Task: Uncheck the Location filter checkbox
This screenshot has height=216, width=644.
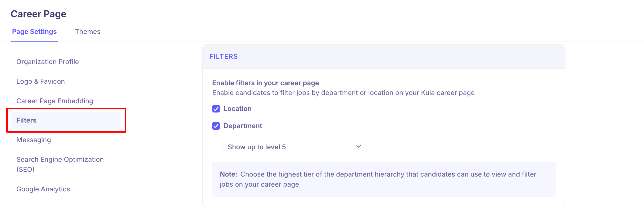Action: pos(216,109)
